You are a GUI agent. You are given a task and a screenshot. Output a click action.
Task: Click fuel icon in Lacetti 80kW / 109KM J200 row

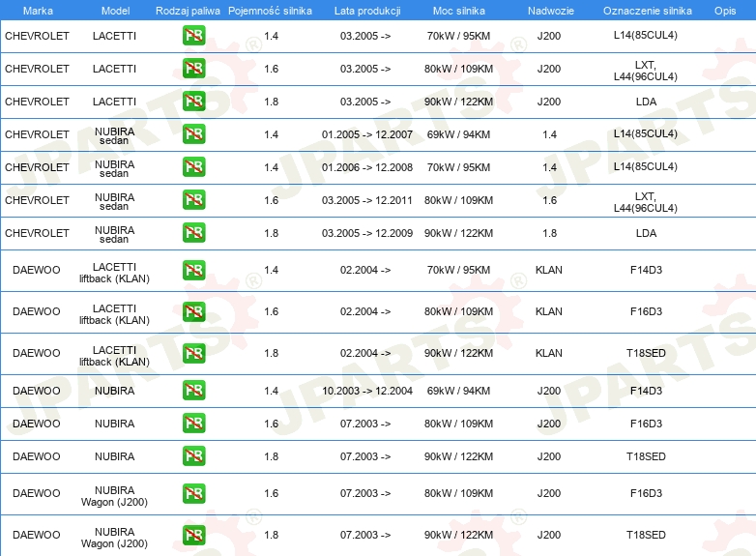coord(193,69)
